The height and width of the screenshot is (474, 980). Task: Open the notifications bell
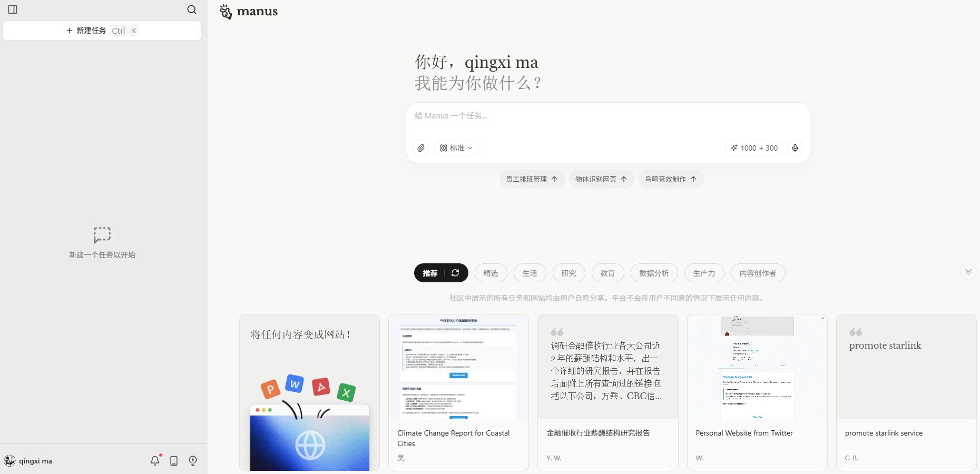pos(155,461)
